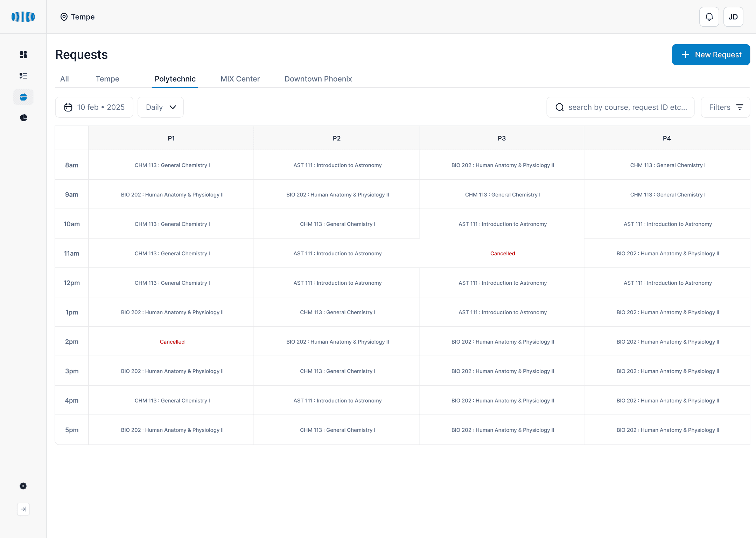Click the app logo in top-left
The width and height of the screenshot is (756, 538).
pos(23,17)
